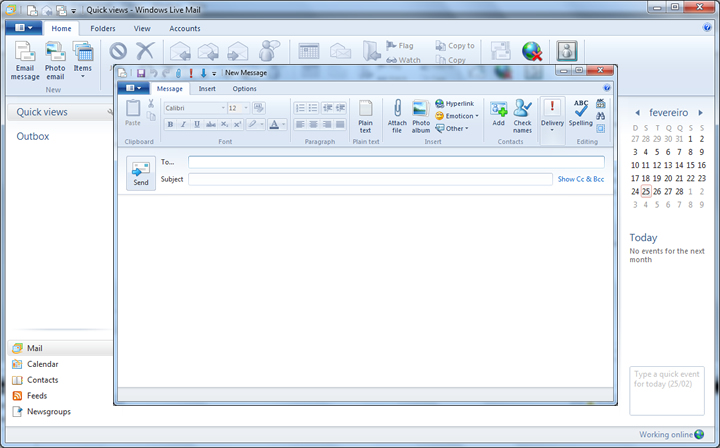720x448 pixels.
Task: Click the Paste button in Clipboard group
Action: click(x=133, y=113)
